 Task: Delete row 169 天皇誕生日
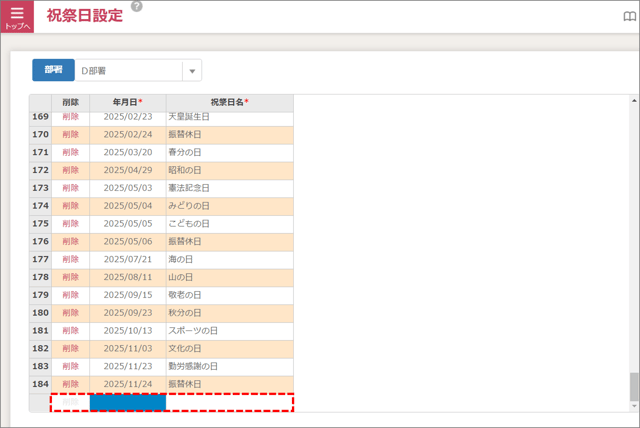coord(70,117)
